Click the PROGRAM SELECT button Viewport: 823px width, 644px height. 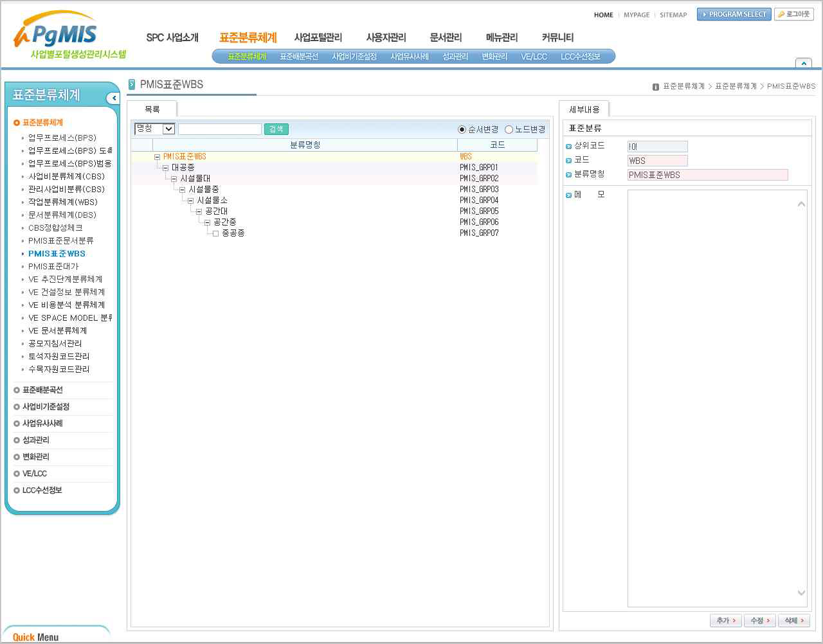[x=734, y=14]
